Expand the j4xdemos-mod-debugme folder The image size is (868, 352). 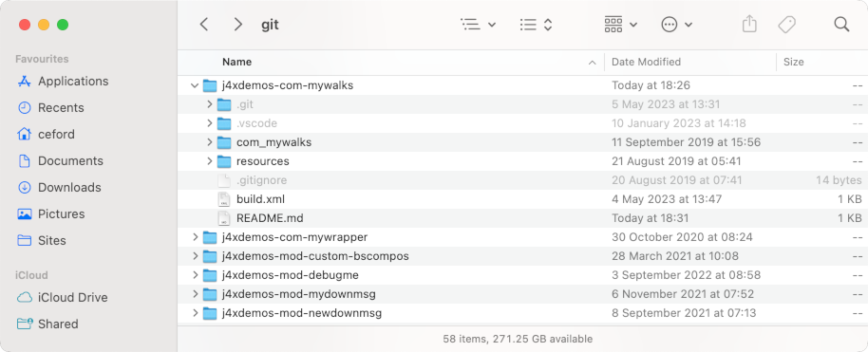pos(195,275)
